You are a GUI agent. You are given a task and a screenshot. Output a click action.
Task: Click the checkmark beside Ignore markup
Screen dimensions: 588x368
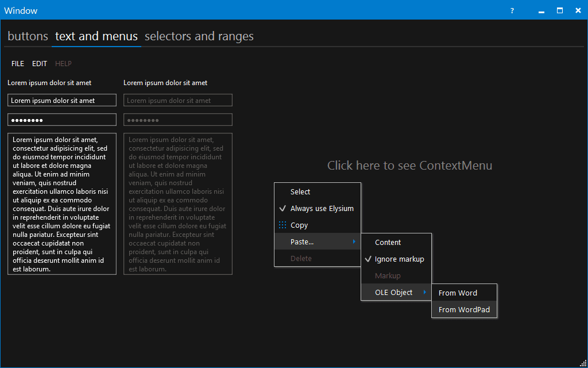click(x=368, y=259)
